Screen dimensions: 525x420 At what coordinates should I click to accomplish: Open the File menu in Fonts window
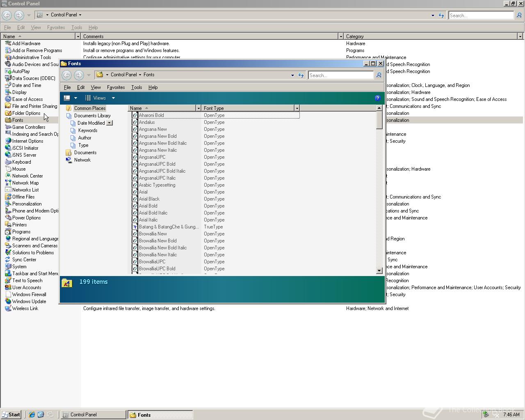(67, 87)
